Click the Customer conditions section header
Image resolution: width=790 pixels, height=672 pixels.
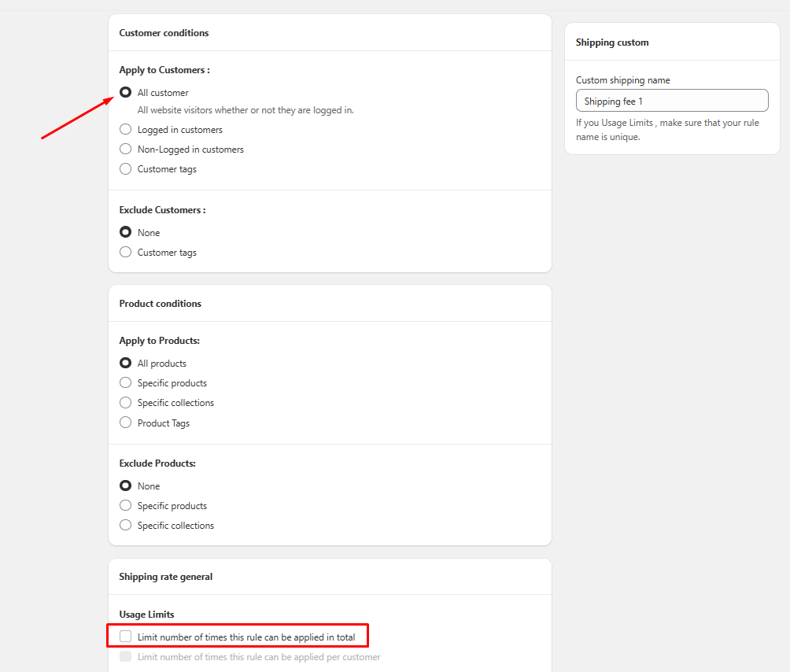click(x=164, y=33)
